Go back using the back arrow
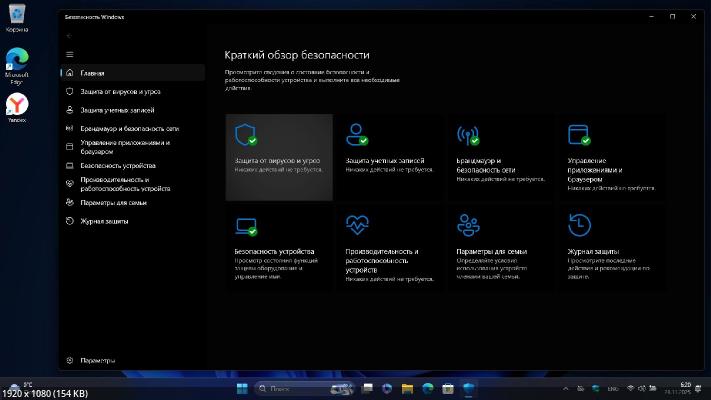The image size is (711, 400). click(x=69, y=35)
